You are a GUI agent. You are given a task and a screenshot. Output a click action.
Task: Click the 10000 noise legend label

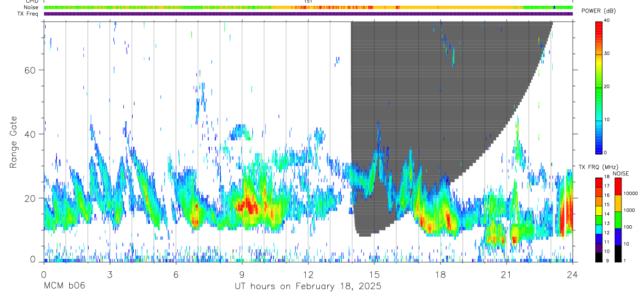(631, 193)
